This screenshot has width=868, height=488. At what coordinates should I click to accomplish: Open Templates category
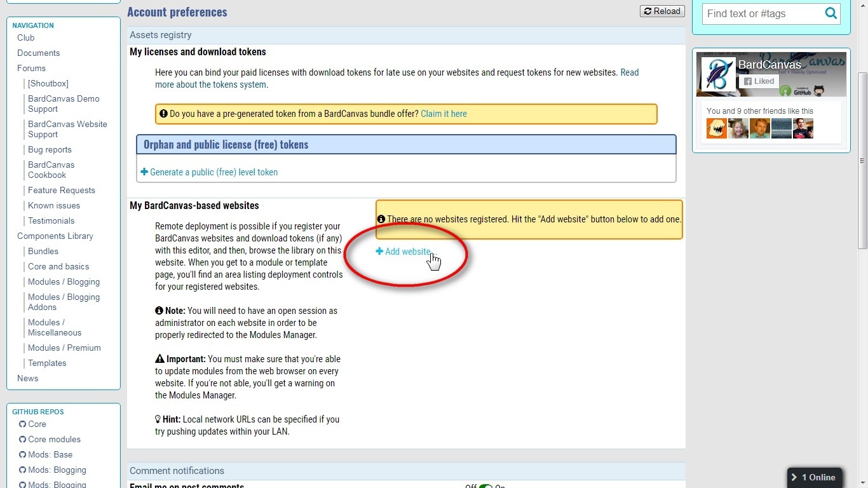coord(47,363)
